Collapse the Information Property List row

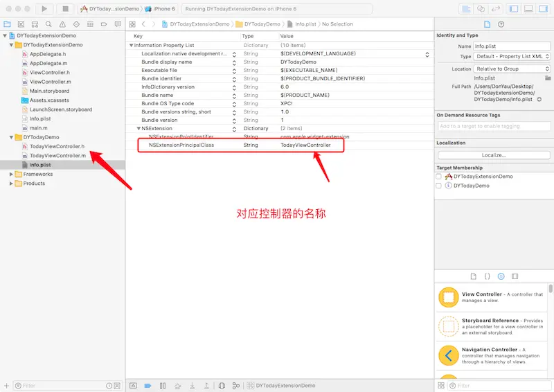(131, 45)
